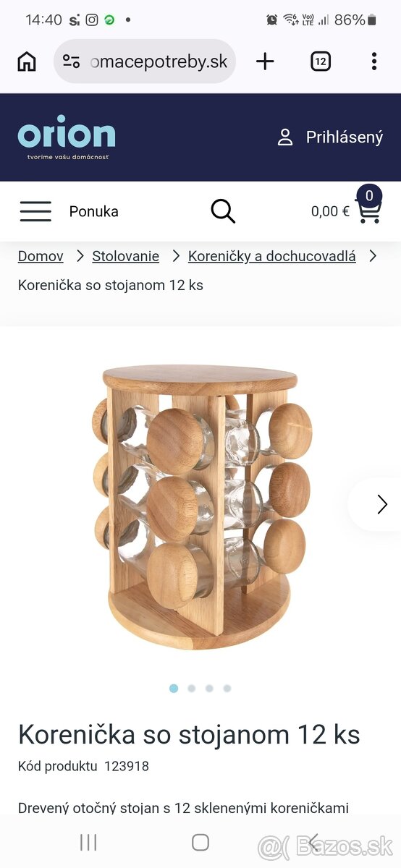The image size is (401, 868).
Task: Select the second image carousel dot
Action: (x=191, y=689)
